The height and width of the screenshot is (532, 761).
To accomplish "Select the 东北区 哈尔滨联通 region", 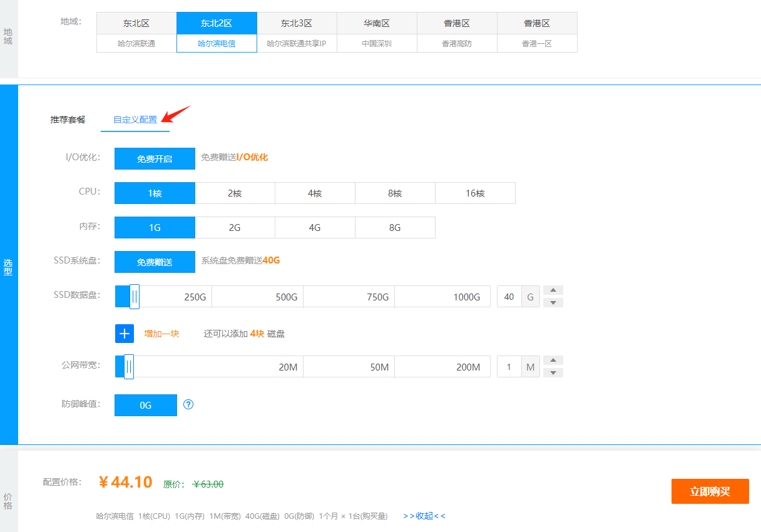I will click(x=136, y=33).
